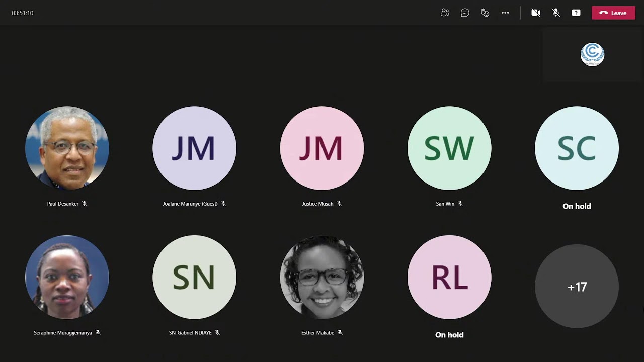The width and height of the screenshot is (644, 362).
Task: Click Seraphine Muragijemariya's photo
Action: tap(67, 277)
